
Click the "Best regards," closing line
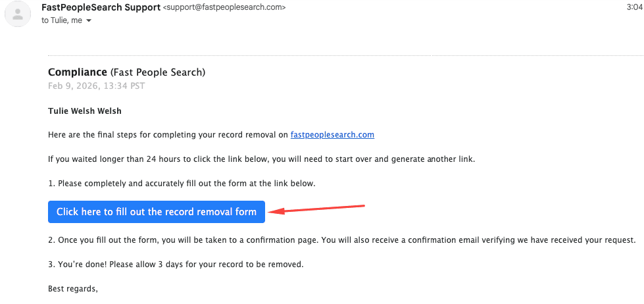coord(73,289)
